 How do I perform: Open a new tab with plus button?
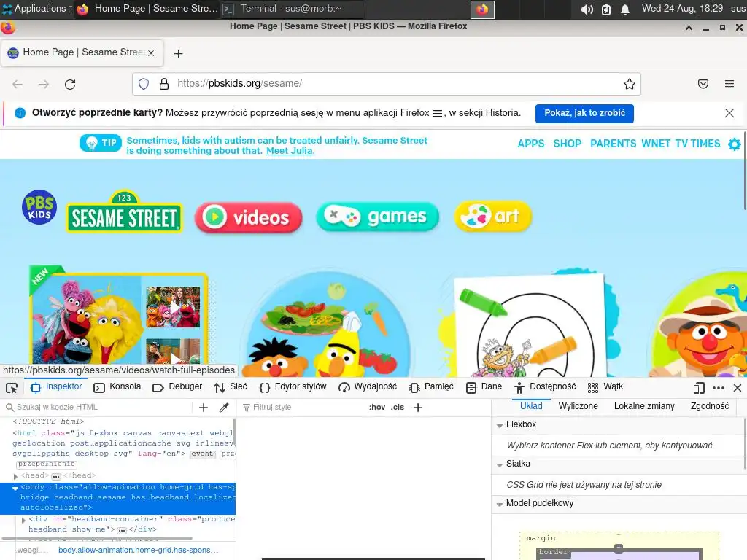(178, 53)
